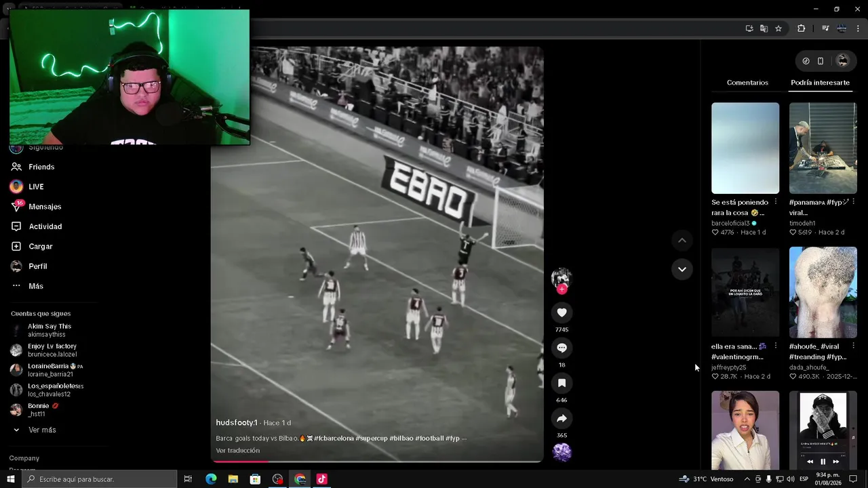Open comments with the speech bubble icon
This screenshot has width=868, height=488.
(x=561, y=348)
